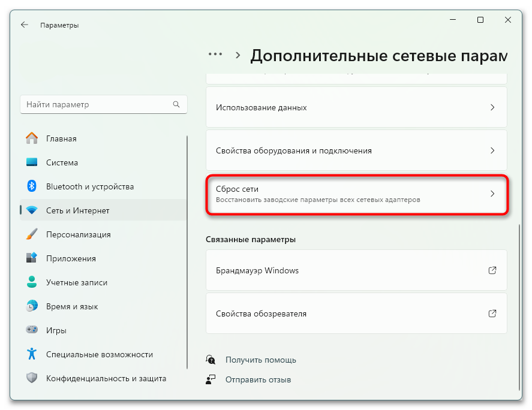
Task: Click external link icon for Брандмауэр Windows
Action: [492, 270]
